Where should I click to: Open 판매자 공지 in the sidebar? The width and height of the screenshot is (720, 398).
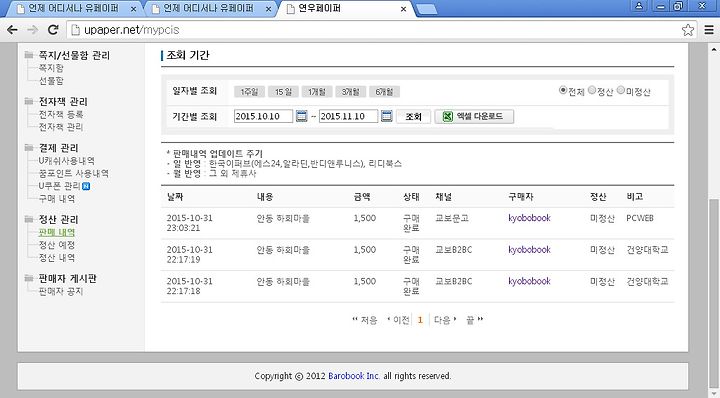point(61,291)
